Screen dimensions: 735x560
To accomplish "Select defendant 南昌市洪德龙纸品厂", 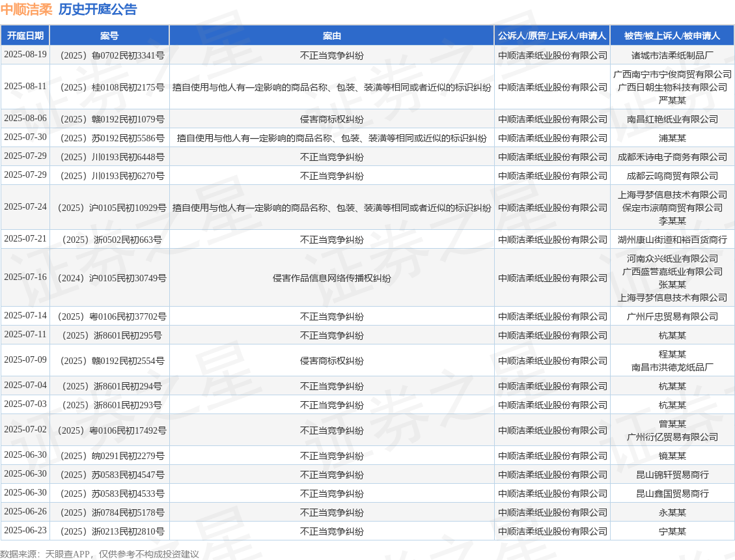I will 673,367.
